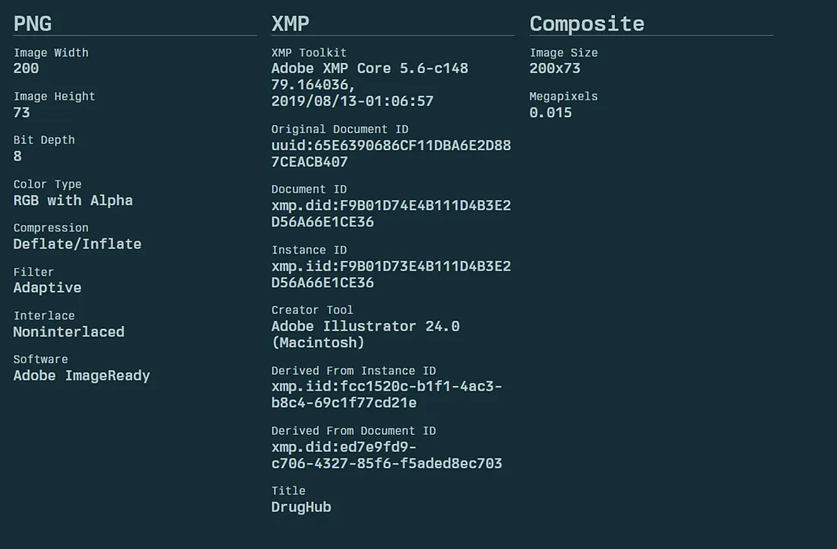The width and height of the screenshot is (837, 549).
Task: Select the Noninterlaced interlace value
Action: click(69, 332)
